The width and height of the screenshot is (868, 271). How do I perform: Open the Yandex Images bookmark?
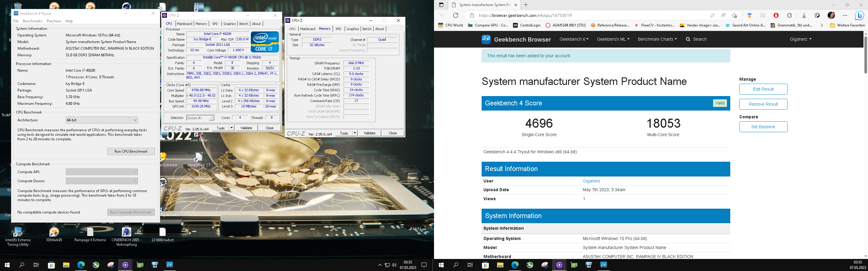699,25
